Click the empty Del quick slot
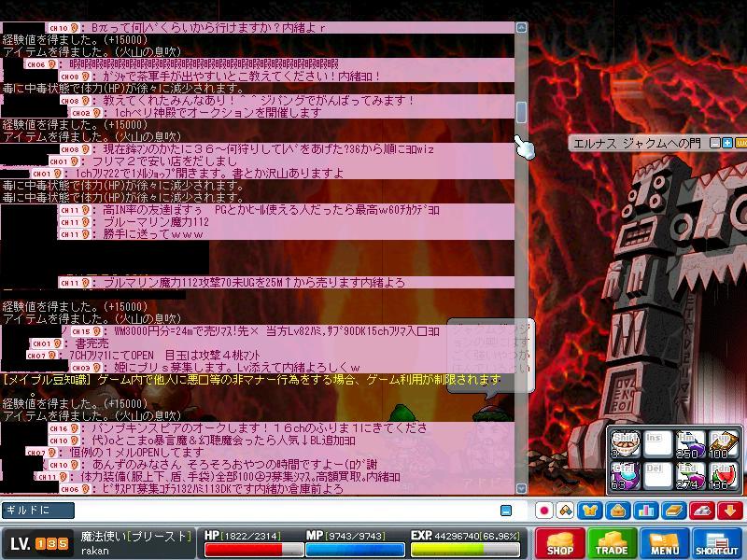747x560 pixels. pyautogui.click(x=657, y=476)
